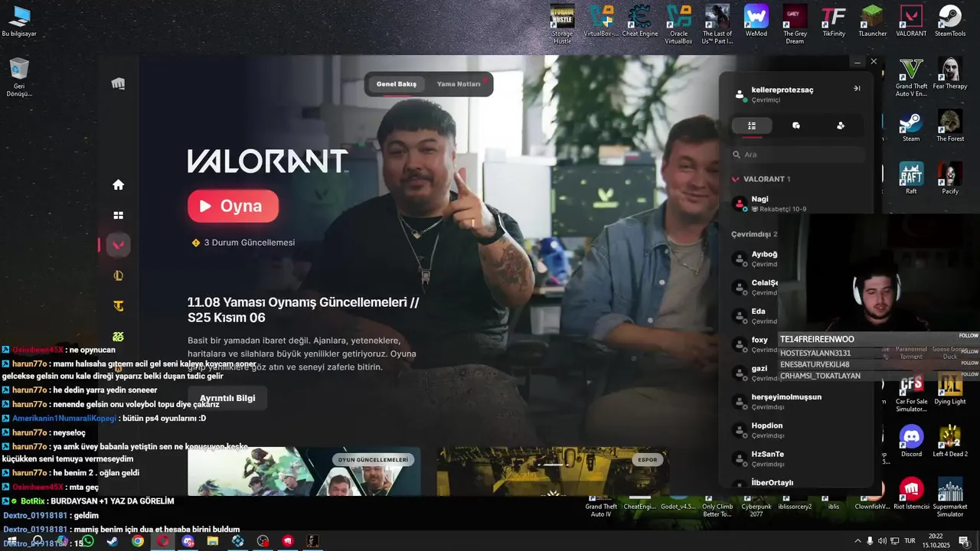The image size is (980, 551).
Task: Open WeMod desktop shortcut
Action: pos(756,21)
